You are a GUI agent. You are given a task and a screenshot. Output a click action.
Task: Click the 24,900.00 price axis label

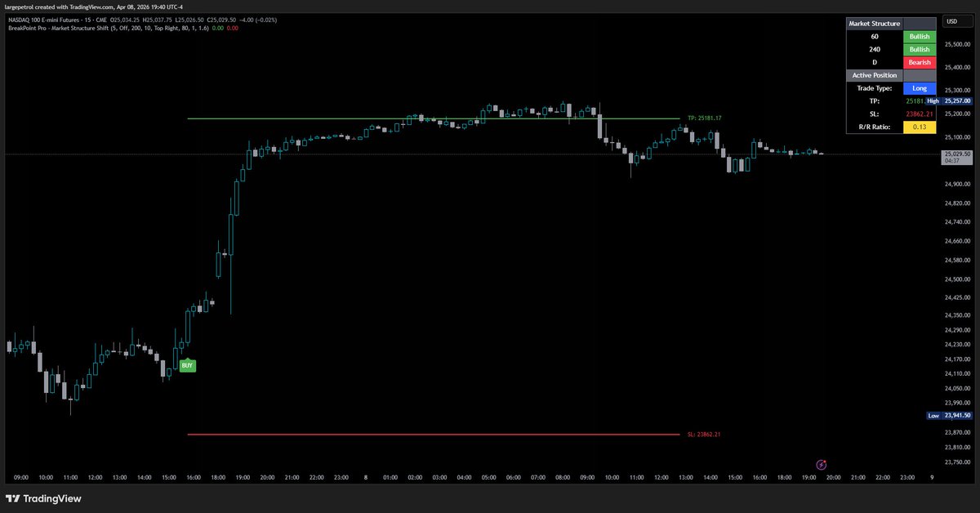[x=956, y=185]
